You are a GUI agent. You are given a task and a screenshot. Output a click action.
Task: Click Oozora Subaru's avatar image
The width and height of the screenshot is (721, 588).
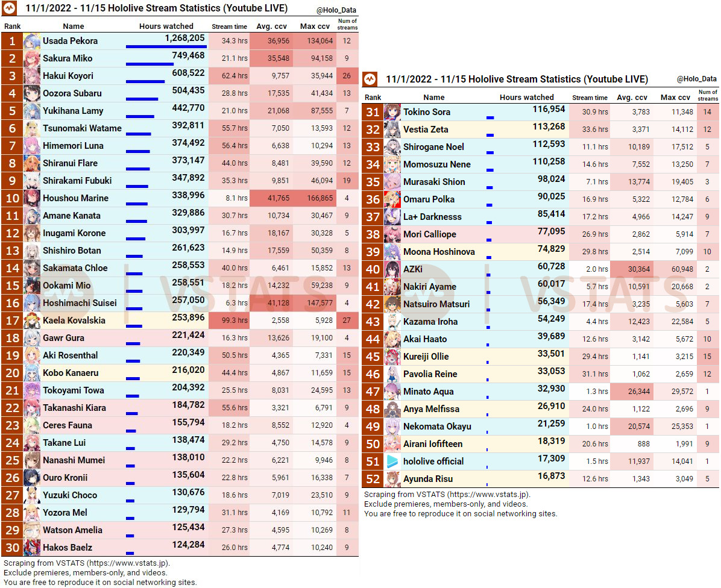click(x=32, y=93)
